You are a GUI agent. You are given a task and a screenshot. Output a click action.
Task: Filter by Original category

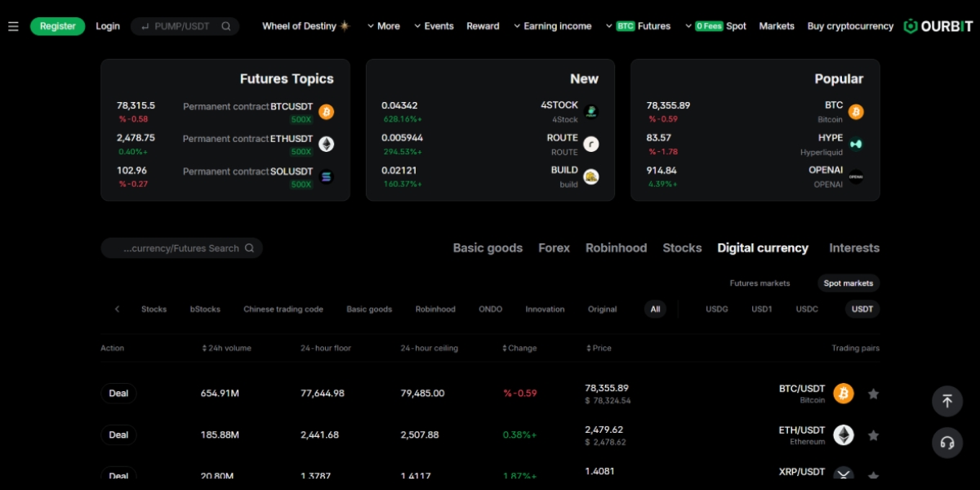(x=603, y=310)
